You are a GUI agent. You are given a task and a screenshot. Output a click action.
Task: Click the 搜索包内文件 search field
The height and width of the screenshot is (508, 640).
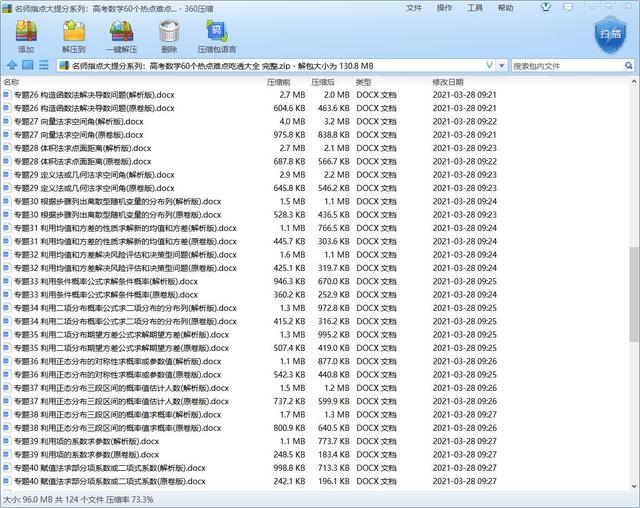click(567, 66)
